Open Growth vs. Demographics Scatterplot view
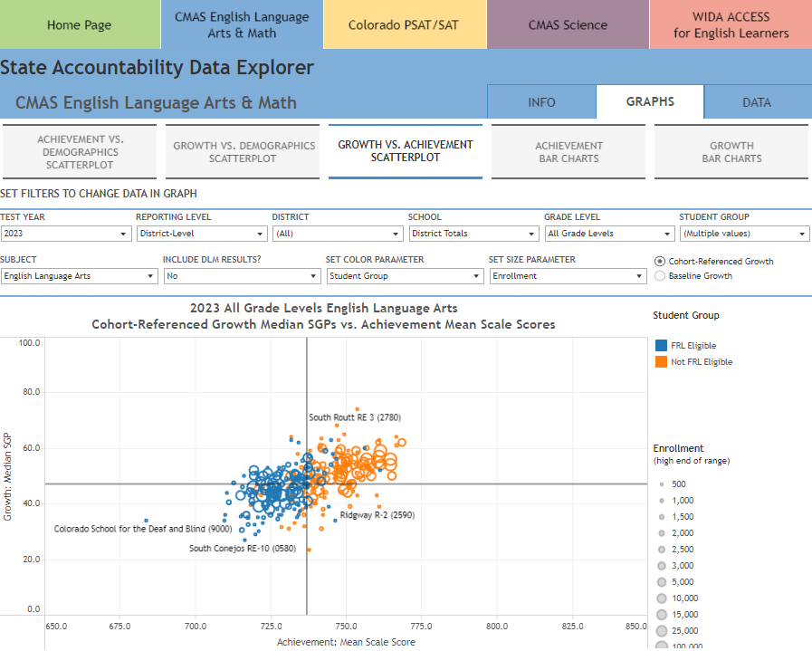Viewport: 812px width, 651px height. pos(244,152)
